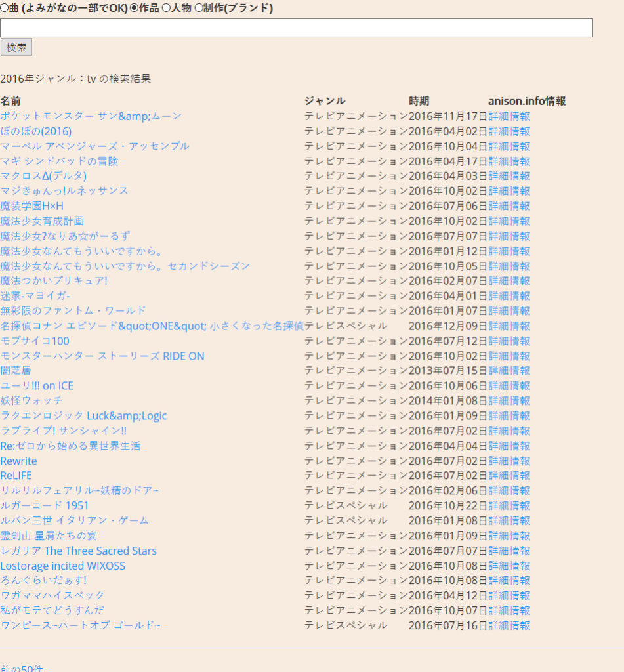Open 詳細情報 for マギ シンドバッドの冒険
624x672 pixels.
tap(509, 161)
